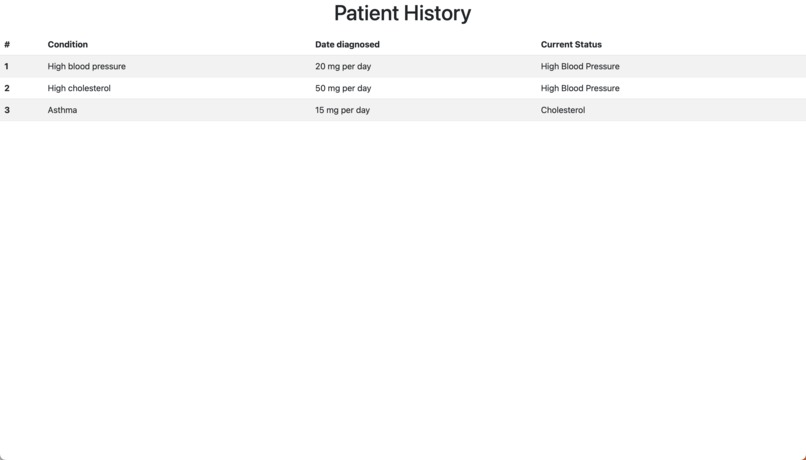Click the High blood pressure condition cell
806x460 pixels.
point(87,66)
